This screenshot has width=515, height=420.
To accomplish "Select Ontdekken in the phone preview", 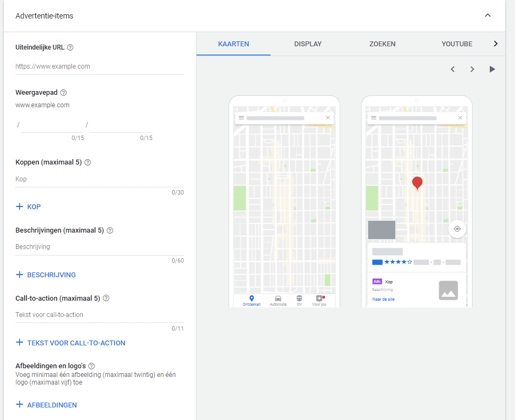I will (252, 301).
